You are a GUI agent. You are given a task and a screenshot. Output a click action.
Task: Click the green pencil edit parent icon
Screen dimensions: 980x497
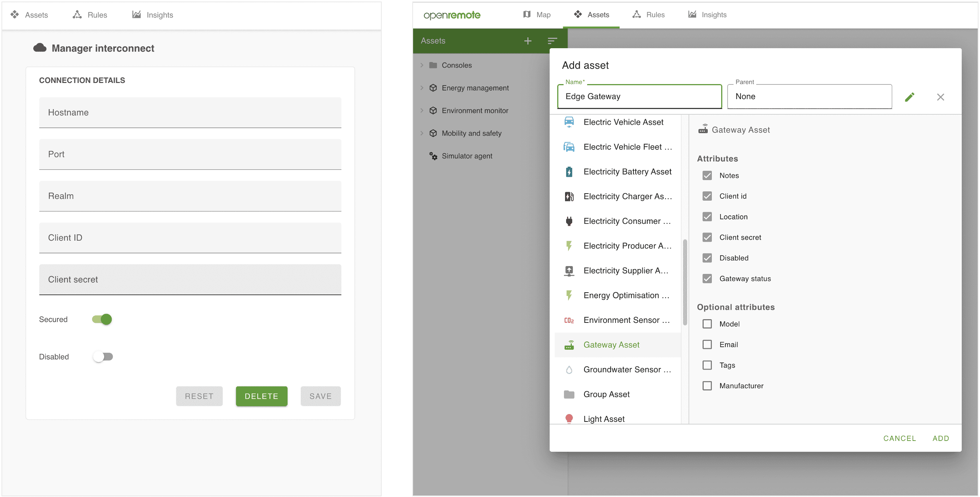(909, 97)
